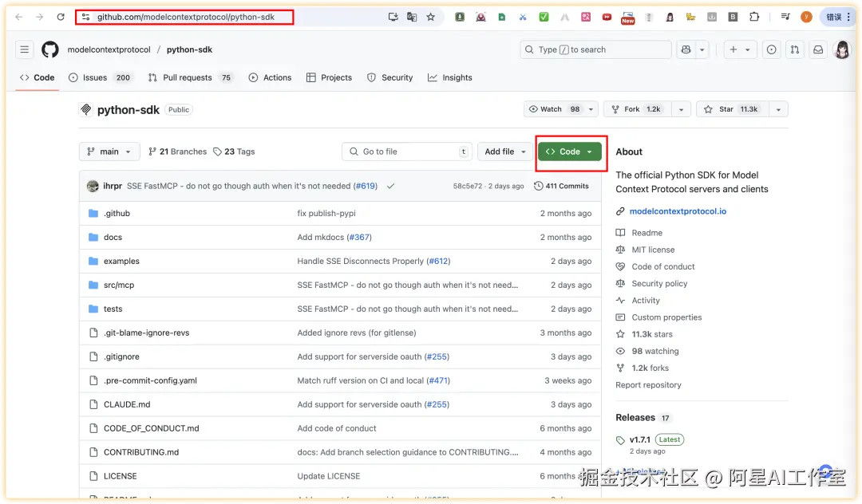
Task: Open the CLAUDE.md file
Action: [127, 404]
